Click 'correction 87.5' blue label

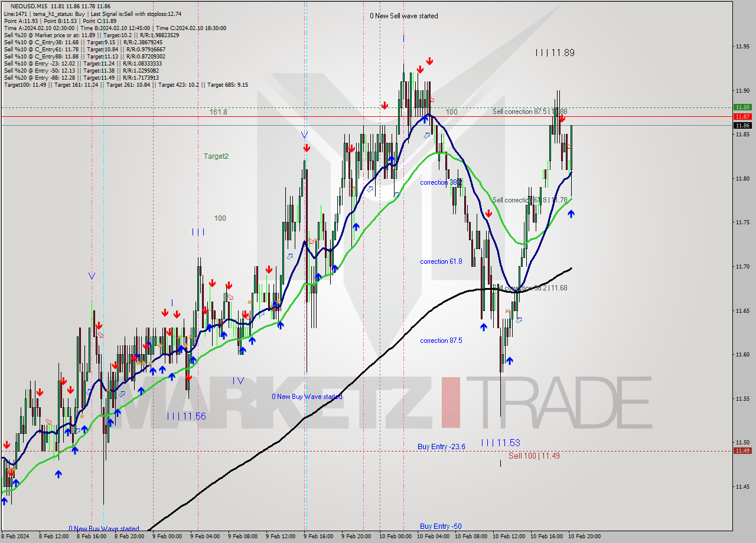point(441,341)
